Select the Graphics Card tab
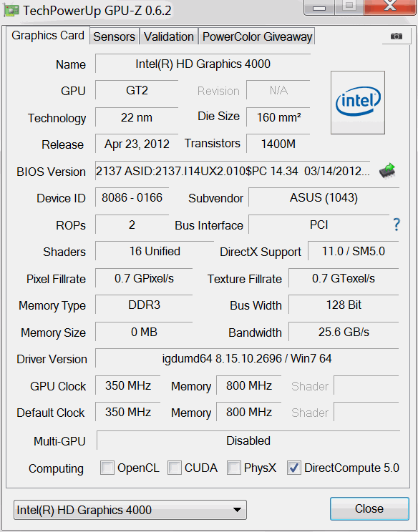 point(48,35)
